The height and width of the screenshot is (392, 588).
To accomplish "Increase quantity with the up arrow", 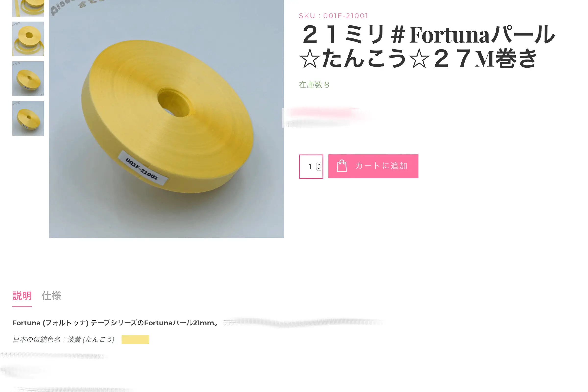I will pos(318,164).
